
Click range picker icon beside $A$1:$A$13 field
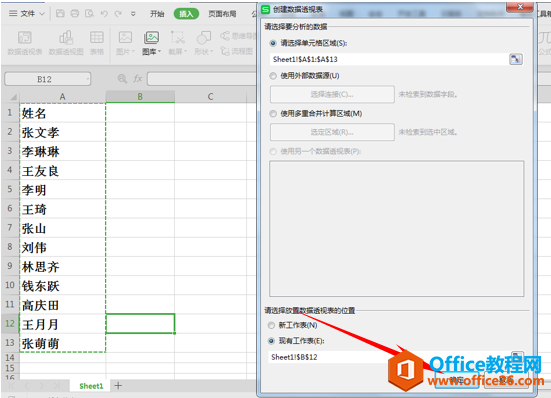point(516,59)
